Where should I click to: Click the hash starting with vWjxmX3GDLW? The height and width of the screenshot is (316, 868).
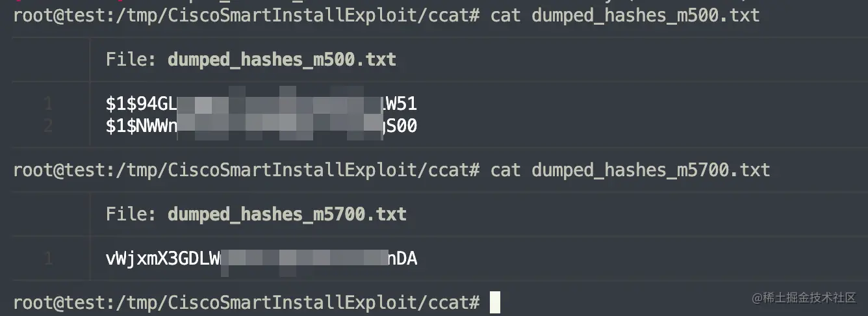(x=261, y=259)
